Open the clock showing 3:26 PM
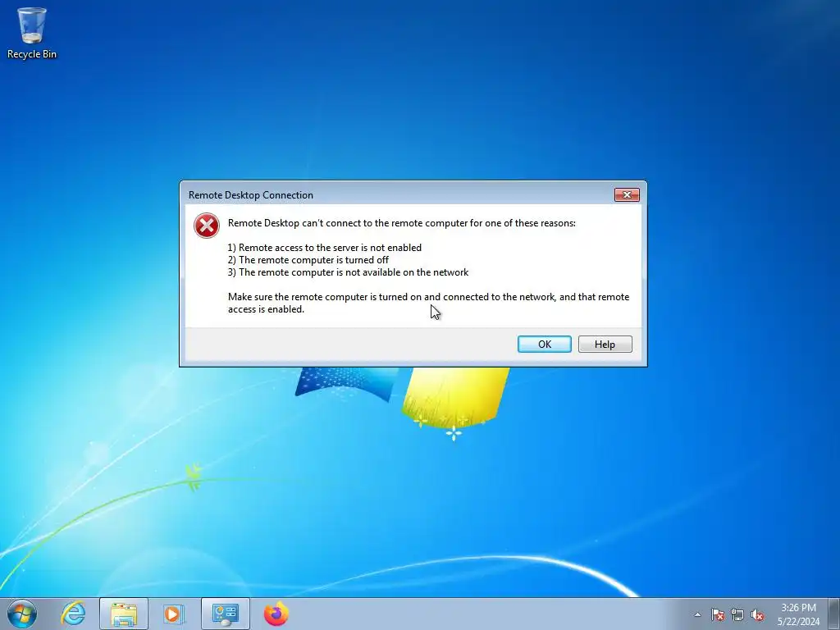This screenshot has width=840, height=630. [798, 614]
